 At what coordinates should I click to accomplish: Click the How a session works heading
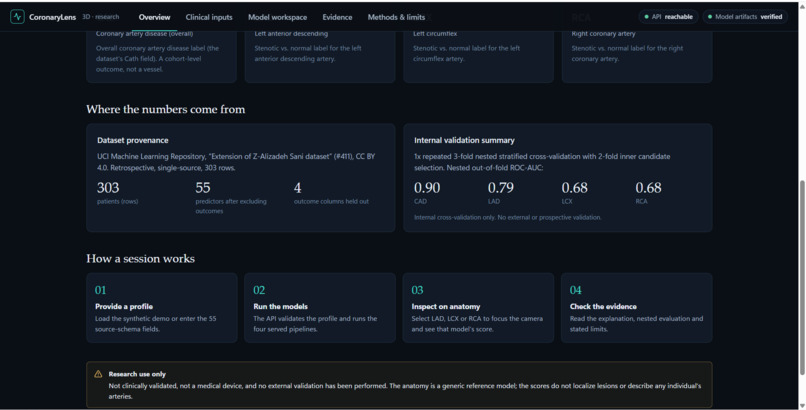[140, 259]
